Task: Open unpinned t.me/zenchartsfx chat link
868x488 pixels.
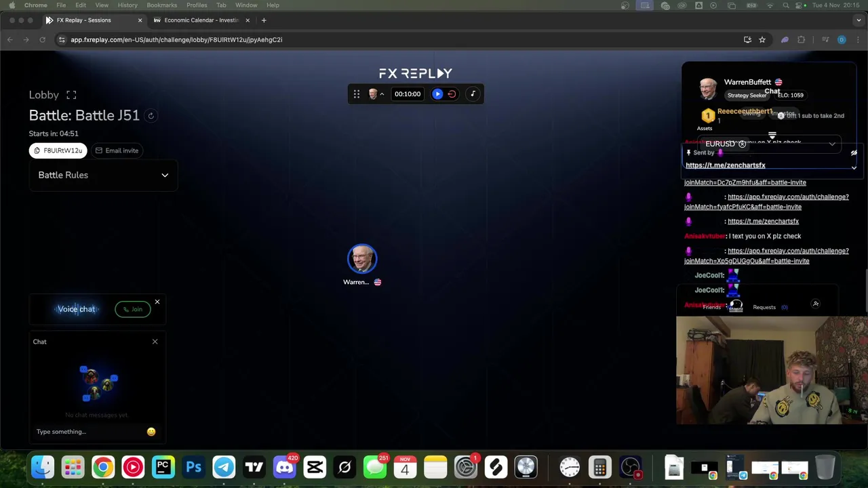Action: point(763,221)
